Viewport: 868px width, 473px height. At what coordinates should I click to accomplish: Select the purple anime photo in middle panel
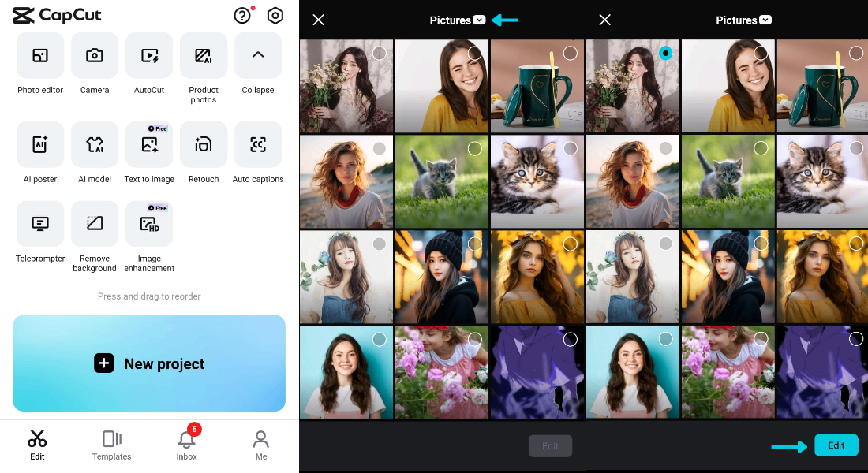pos(571,339)
